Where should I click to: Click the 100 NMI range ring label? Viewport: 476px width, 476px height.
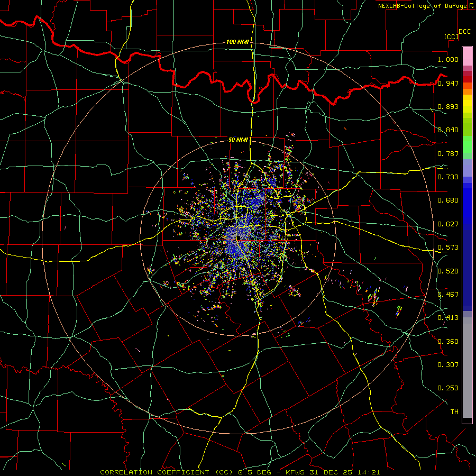click(237, 42)
